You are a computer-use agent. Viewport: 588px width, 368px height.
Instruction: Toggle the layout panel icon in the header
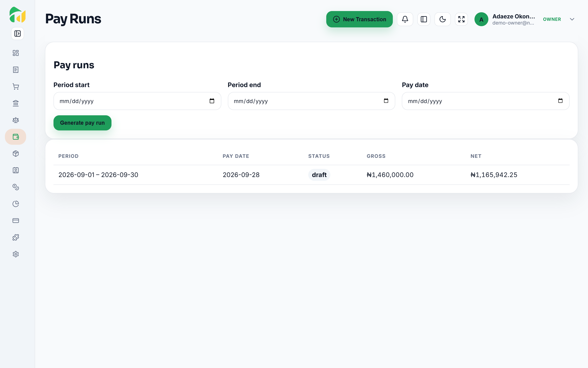(x=424, y=19)
